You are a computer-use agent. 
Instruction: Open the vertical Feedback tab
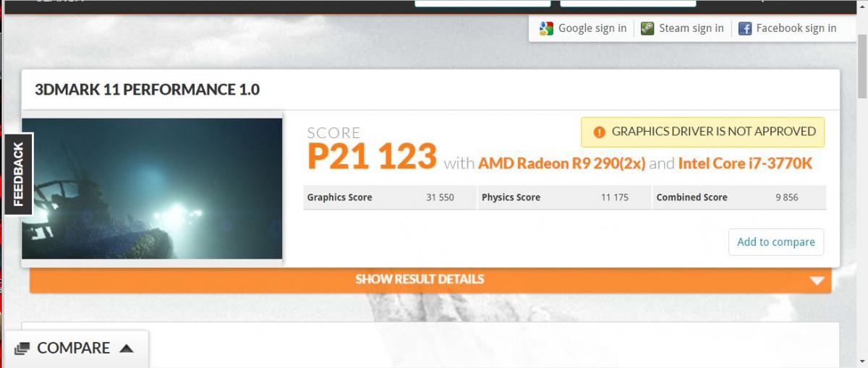coord(19,174)
